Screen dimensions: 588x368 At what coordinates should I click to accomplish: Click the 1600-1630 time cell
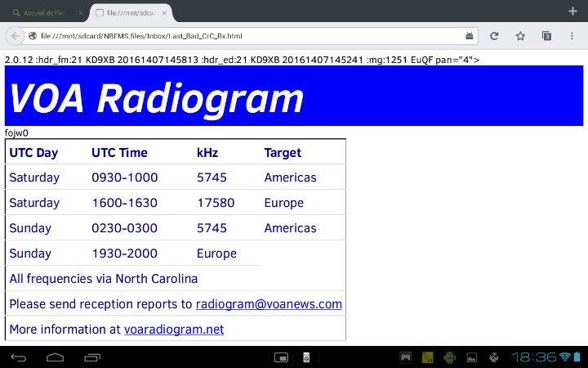pos(125,203)
